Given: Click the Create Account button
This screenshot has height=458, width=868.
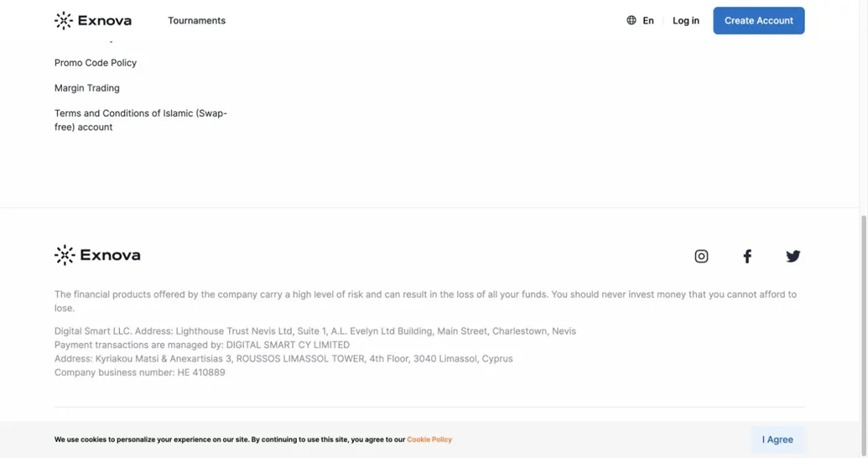Looking at the screenshot, I should [758, 20].
